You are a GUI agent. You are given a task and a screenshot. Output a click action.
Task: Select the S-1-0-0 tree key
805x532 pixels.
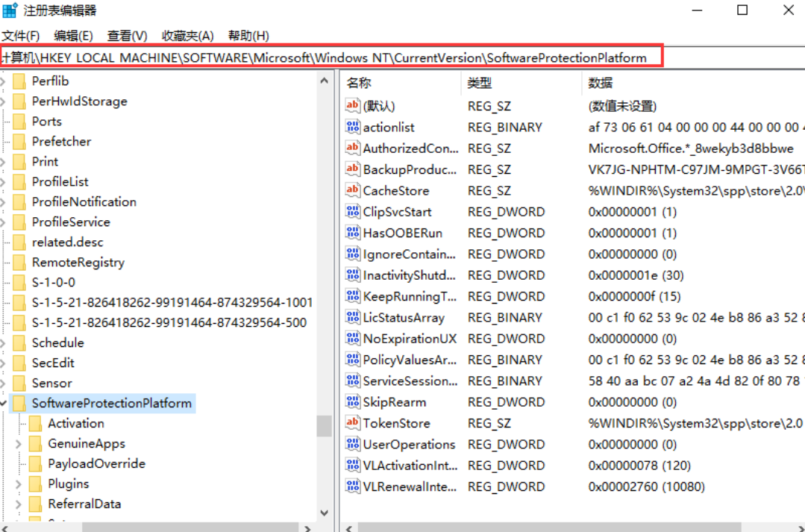[x=54, y=283]
